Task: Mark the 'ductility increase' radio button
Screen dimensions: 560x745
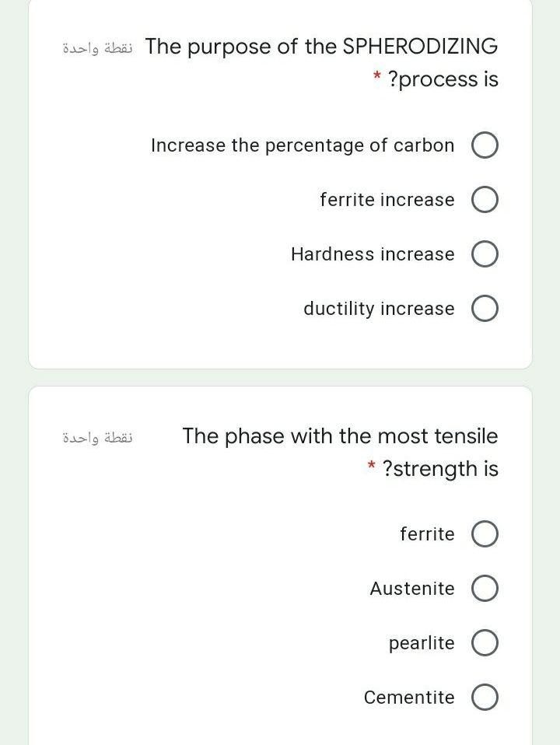Action: 485,310
